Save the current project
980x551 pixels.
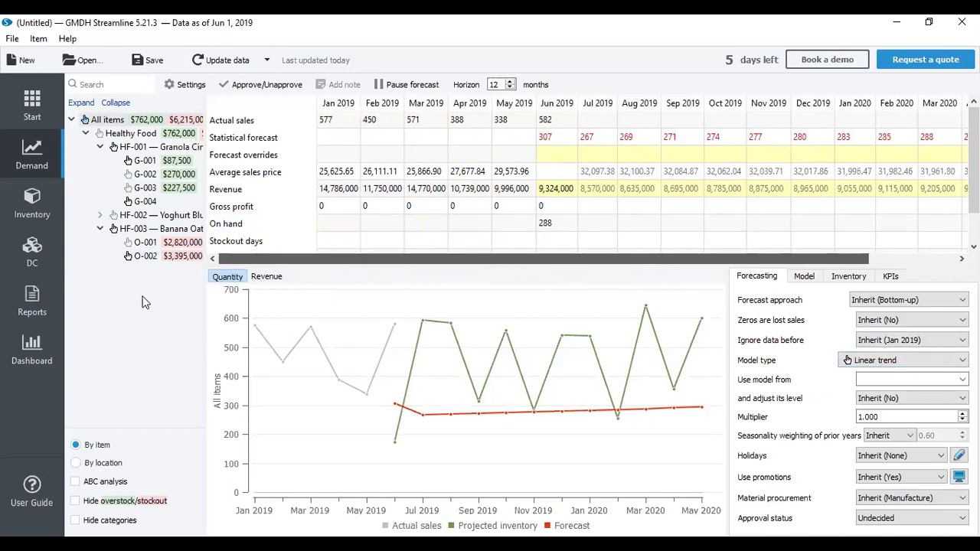pyautogui.click(x=147, y=60)
